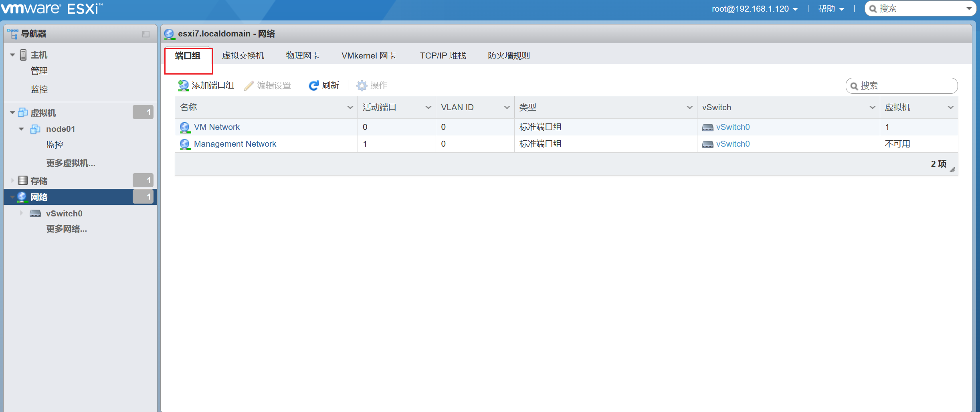Click the storage datastore icon
Image resolution: width=980 pixels, height=412 pixels.
[x=23, y=181]
